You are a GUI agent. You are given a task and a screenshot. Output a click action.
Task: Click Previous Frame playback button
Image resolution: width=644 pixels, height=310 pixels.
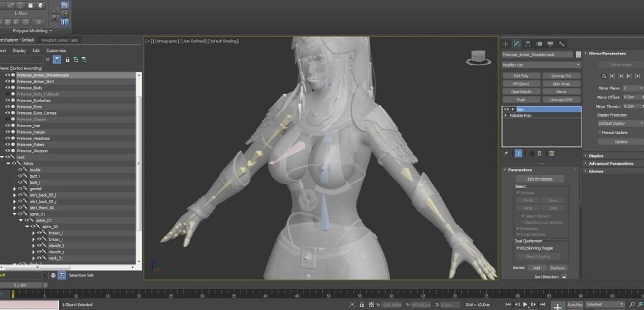[x=517, y=305]
